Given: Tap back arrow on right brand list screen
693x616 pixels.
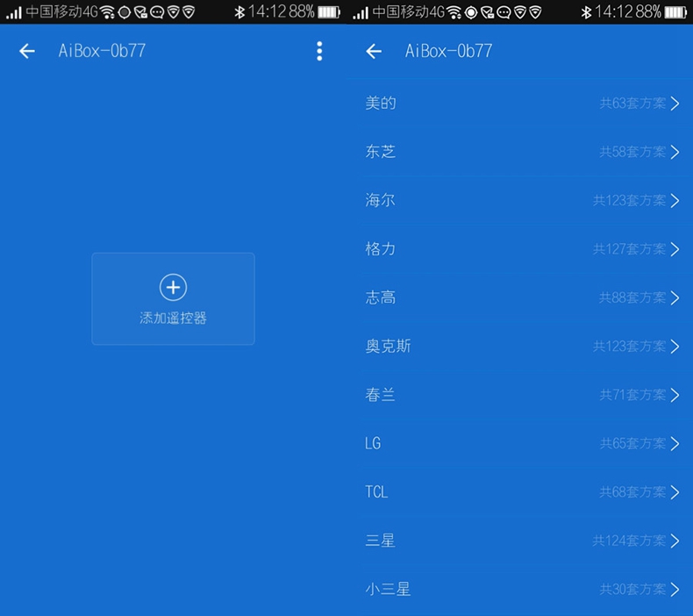Looking at the screenshot, I should (x=374, y=51).
